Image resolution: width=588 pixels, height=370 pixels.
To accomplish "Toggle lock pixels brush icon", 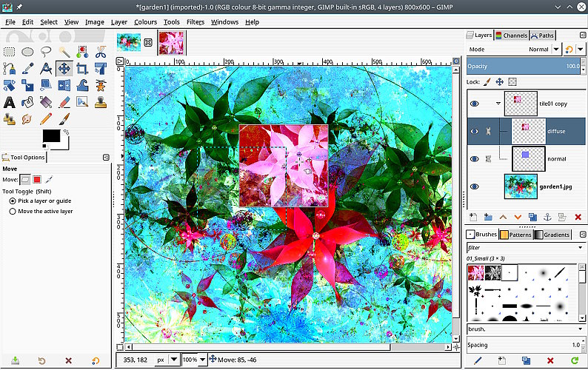I will [x=487, y=81].
